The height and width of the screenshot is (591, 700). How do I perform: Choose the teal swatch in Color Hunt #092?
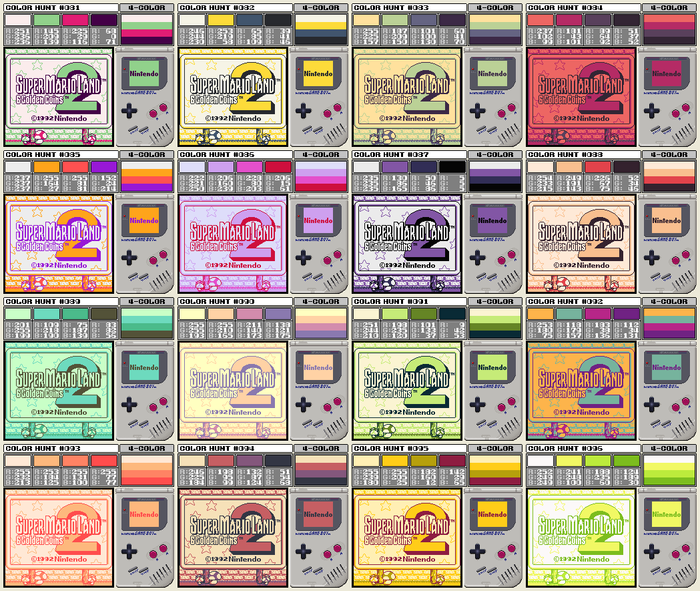(x=569, y=314)
